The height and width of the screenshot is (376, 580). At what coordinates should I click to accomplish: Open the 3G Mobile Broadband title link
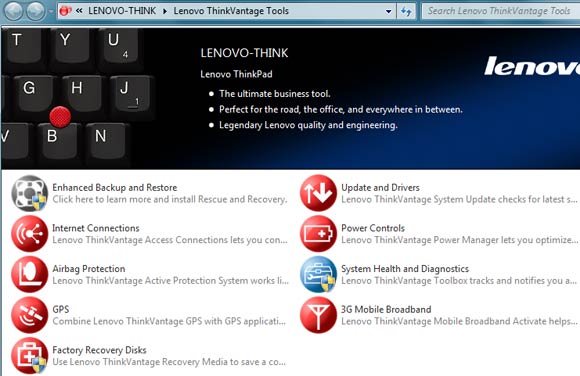click(x=386, y=309)
